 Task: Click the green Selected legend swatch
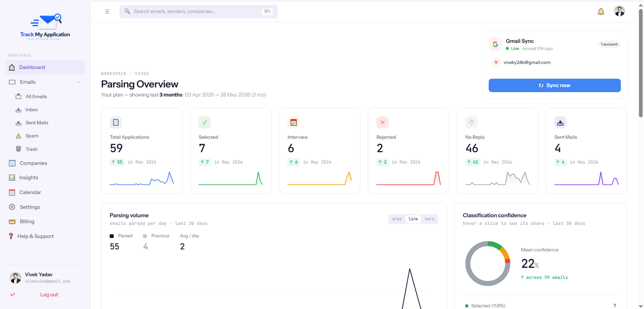467,306
